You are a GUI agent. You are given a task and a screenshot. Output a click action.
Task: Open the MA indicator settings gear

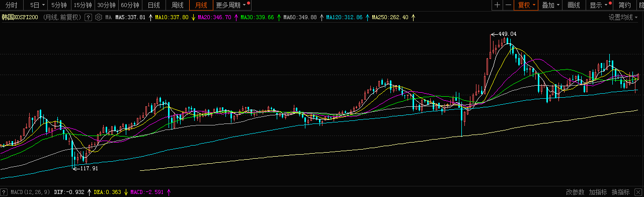(98, 17)
